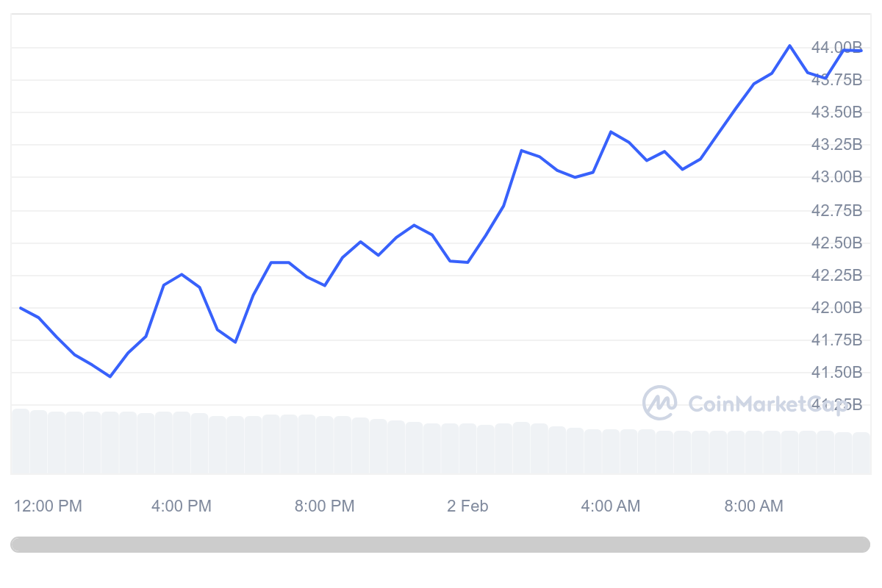Click the starting point of the blue line
882x588 pixels.
[21, 307]
